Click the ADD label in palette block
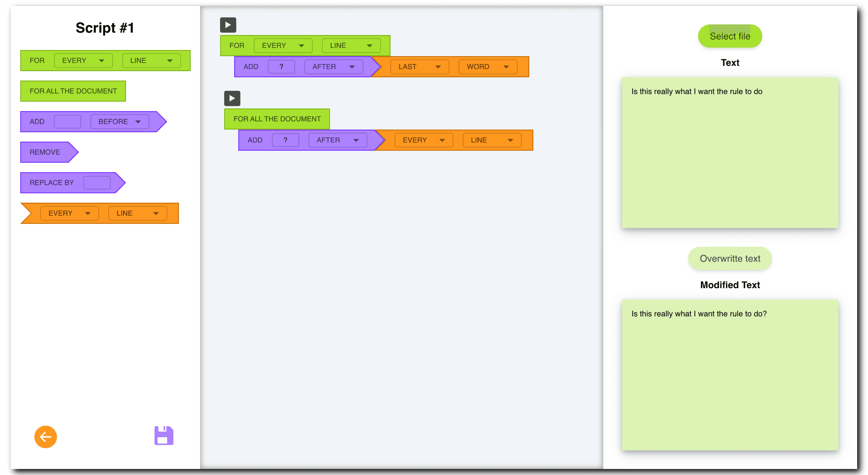This screenshot has width=868, height=475. tap(37, 121)
